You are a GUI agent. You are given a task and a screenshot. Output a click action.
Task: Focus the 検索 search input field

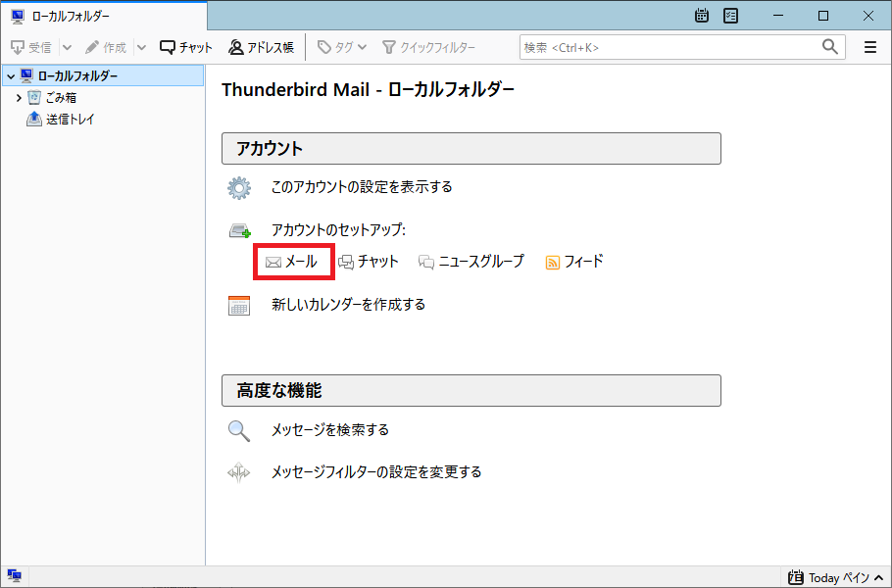(671, 47)
